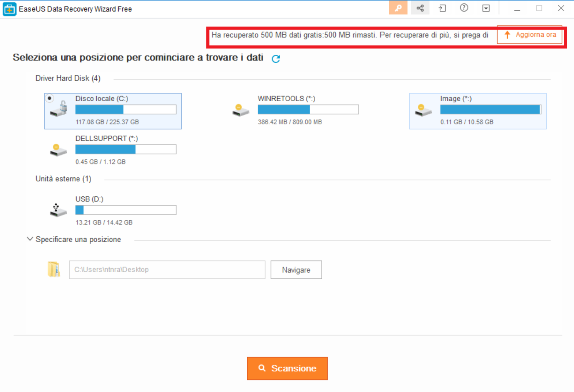Start the scan with the Scansione button
The image size is (574, 392).
(287, 369)
